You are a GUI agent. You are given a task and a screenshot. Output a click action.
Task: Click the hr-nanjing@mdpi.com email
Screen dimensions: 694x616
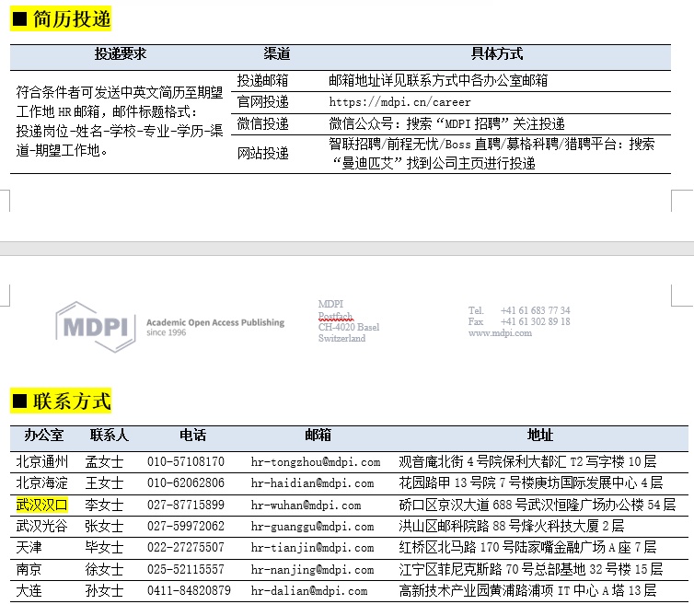(312, 570)
